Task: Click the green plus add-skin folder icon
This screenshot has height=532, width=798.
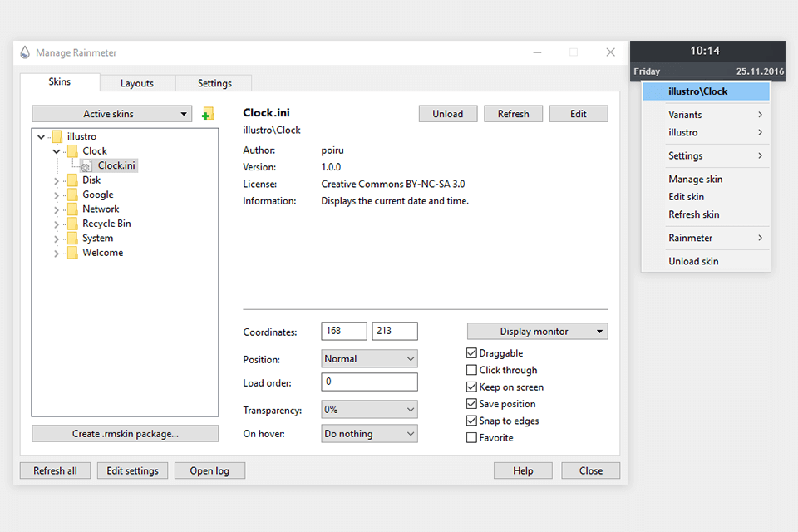Action: [x=208, y=114]
